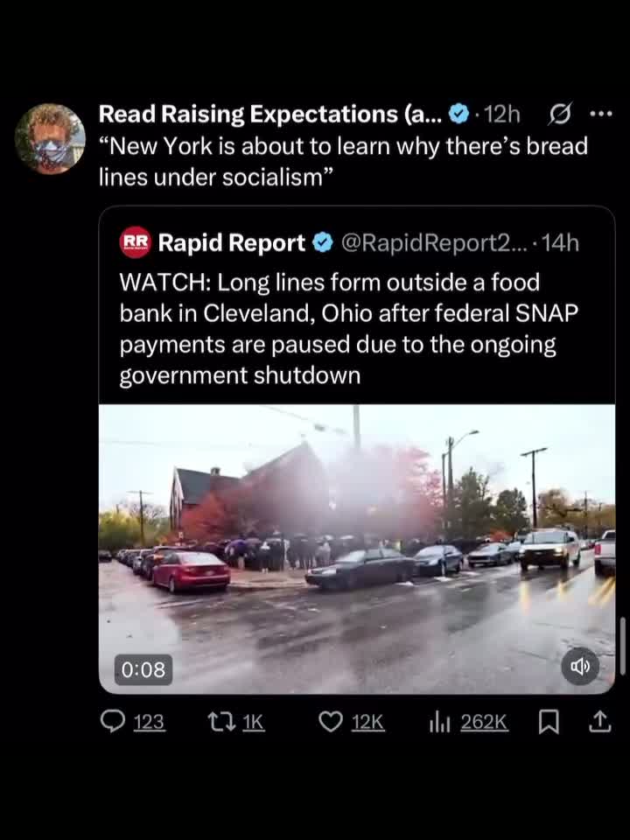
Task: Open the Rapid Report RR logo avatar
Action: [135, 242]
